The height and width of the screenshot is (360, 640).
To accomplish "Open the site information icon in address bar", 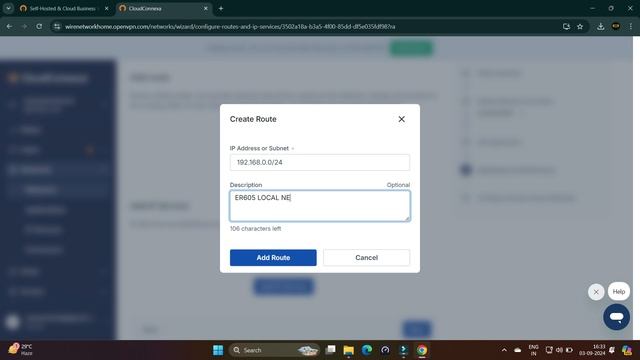I will pos(57,27).
